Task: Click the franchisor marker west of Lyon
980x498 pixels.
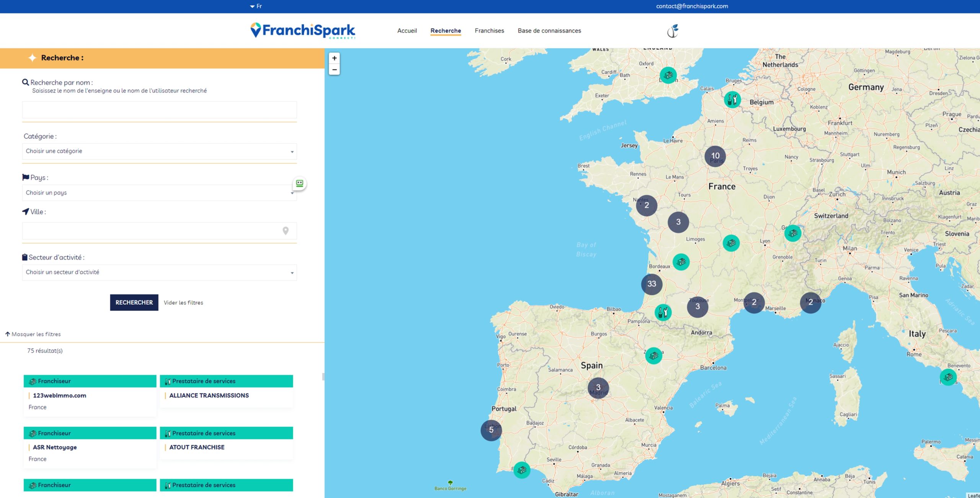Action: pos(731,243)
